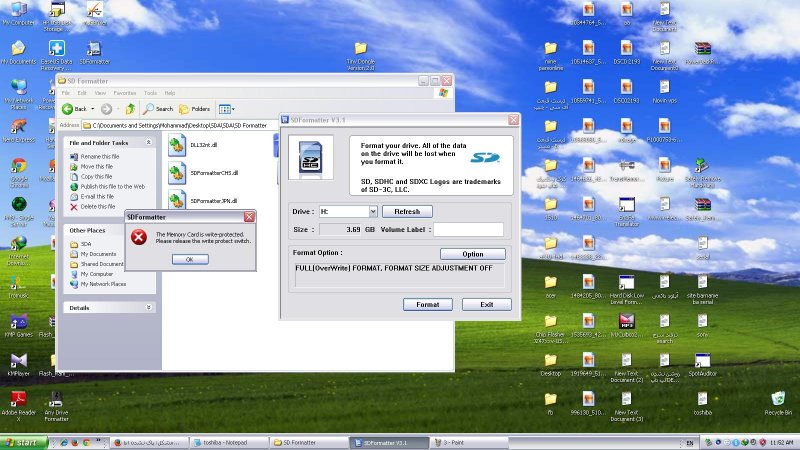
Task: Click the Forward arrow in explorer toolbar
Action: [x=106, y=109]
